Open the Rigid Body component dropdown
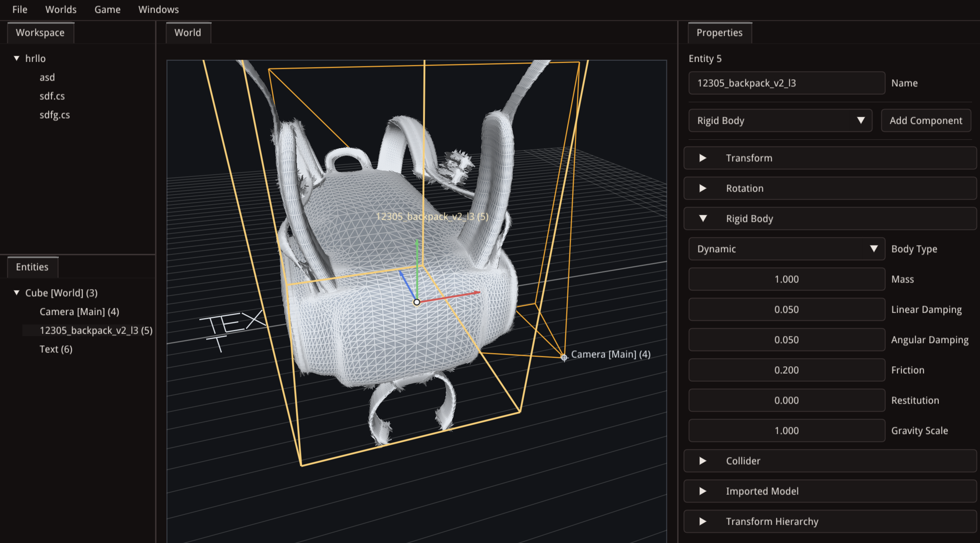 coord(780,121)
